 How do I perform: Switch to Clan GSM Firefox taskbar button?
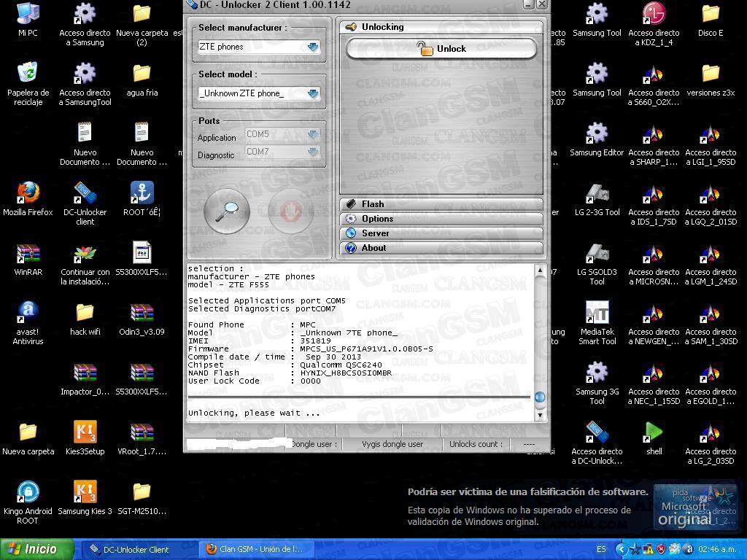click(x=255, y=550)
